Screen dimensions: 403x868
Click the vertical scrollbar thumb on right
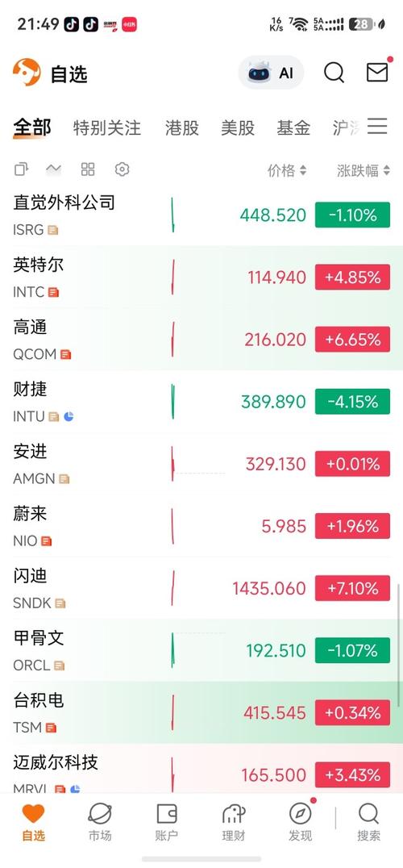tap(399, 645)
